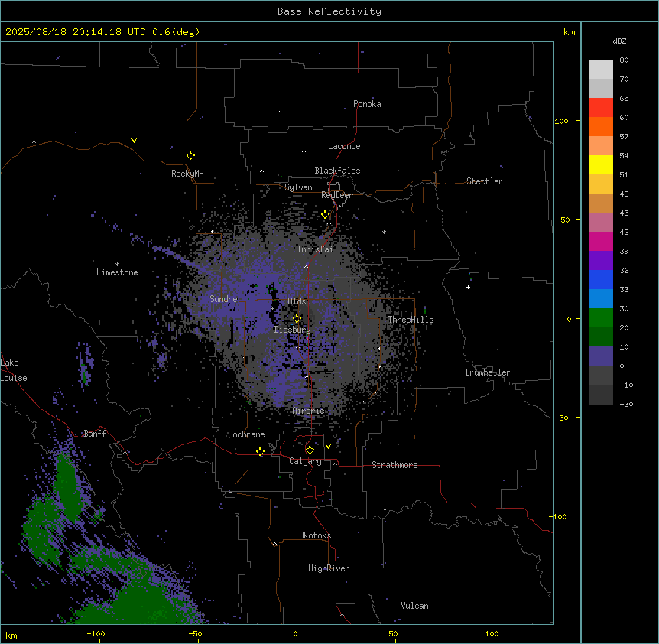
Task: Select the Innisfail label
Action: pyautogui.click(x=317, y=249)
